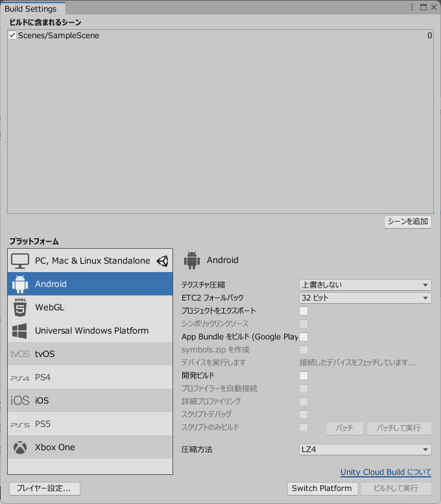The height and width of the screenshot is (504, 441).
Task: Enable the 開発ビルド checkbox
Action: coord(304,376)
